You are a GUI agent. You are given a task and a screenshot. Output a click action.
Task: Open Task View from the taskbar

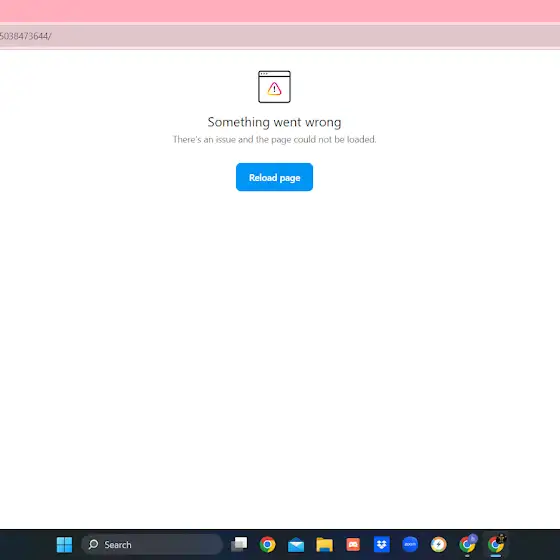coord(239,544)
